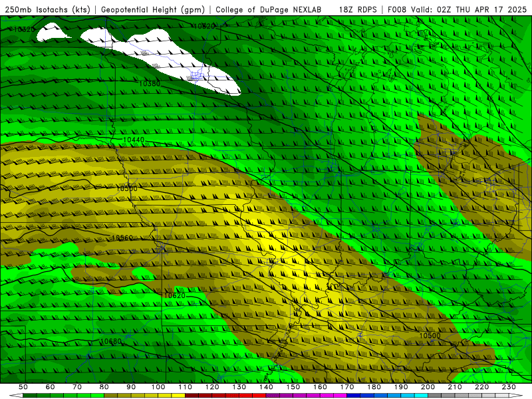Click the 70 value on the color scale
The image size is (532, 399).
tap(77, 387)
